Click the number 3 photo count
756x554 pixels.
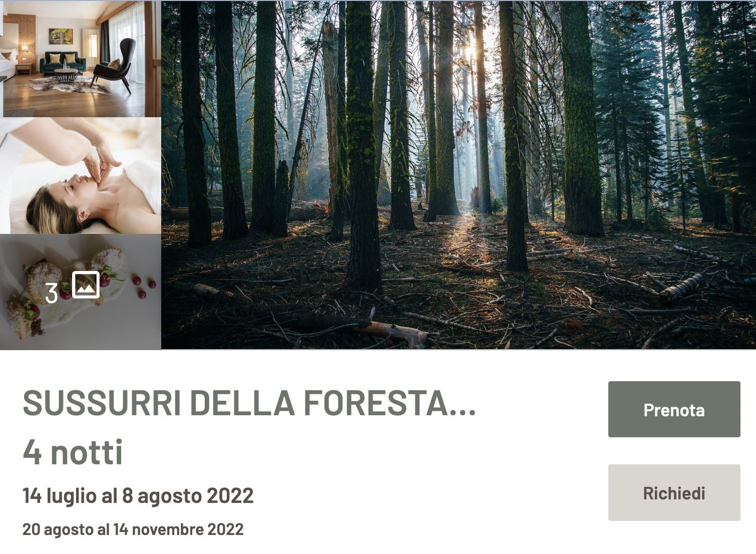(x=51, y=293)
